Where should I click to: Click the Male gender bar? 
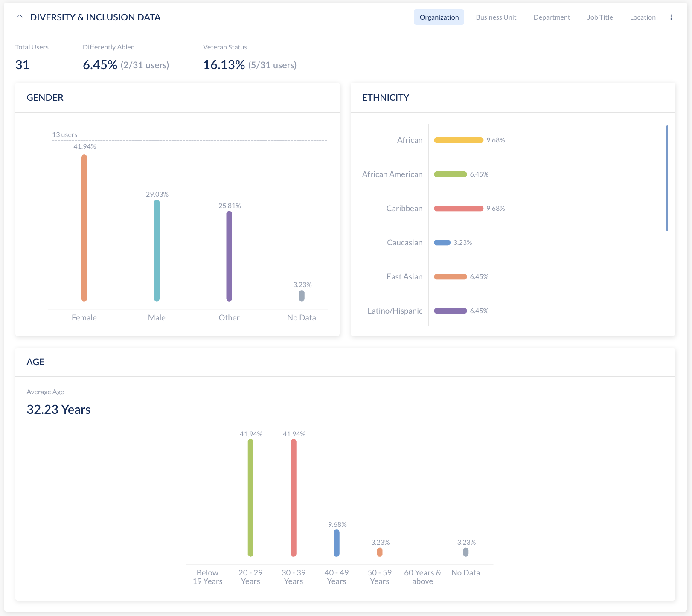click(x=157, y=250)
